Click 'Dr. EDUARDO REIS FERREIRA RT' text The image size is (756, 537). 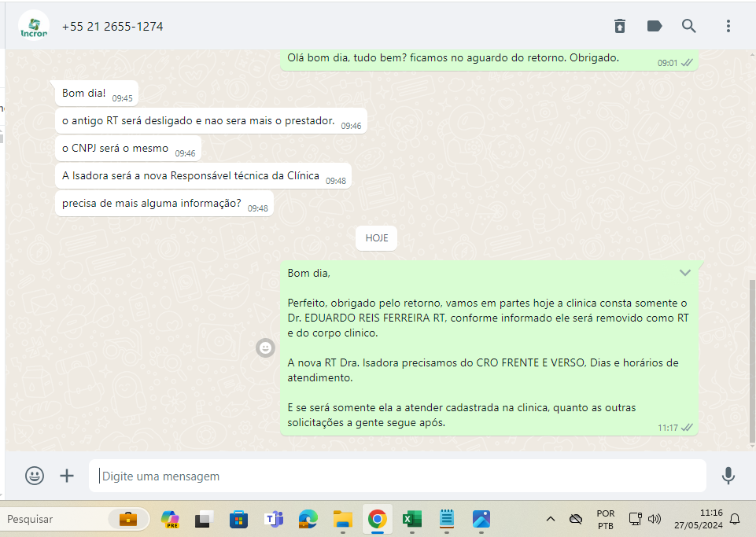[367, 318]
